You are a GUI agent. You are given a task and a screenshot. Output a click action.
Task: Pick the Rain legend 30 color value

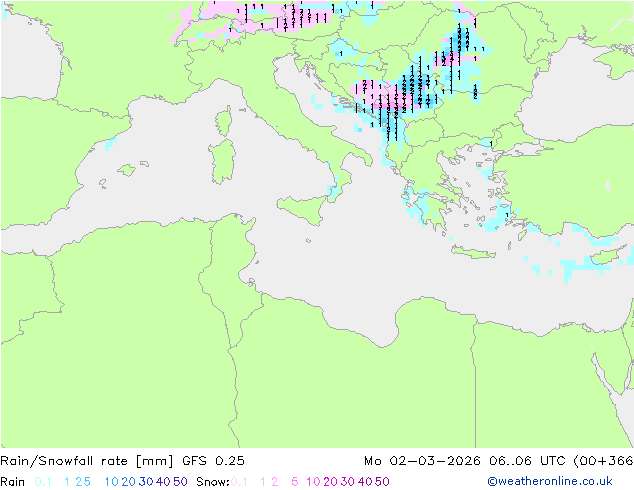pos(146,482)
